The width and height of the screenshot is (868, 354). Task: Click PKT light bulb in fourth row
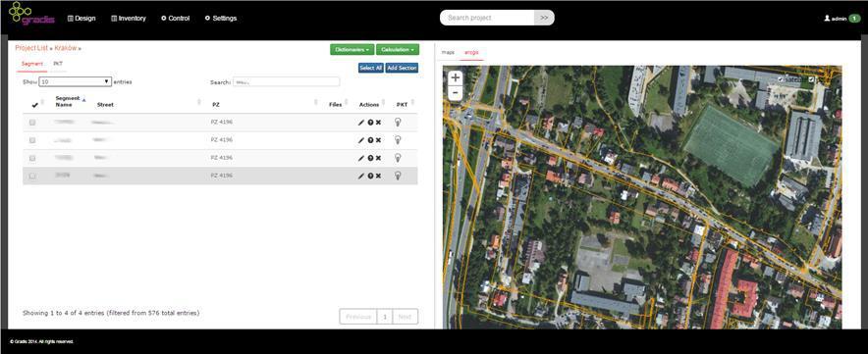point(398,176)
